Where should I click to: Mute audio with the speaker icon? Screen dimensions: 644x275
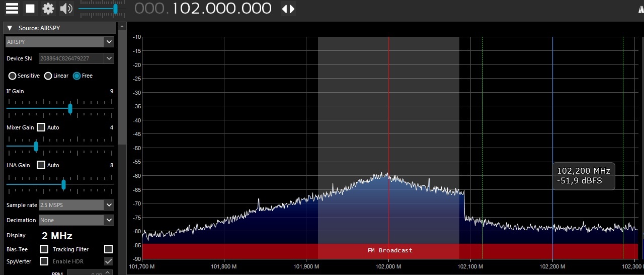(x=66, y=9)
